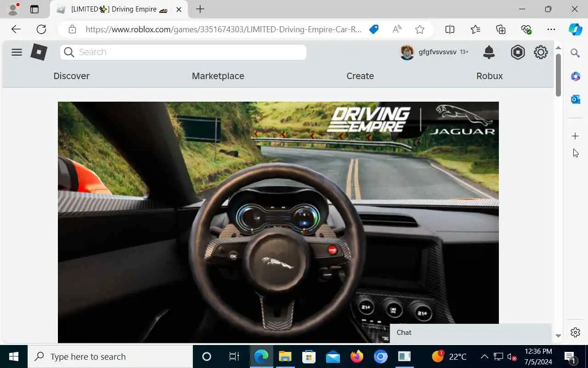Viewport: 588px width, 368px height.
Task: Refresh the current page
Action: click(41, 29)
